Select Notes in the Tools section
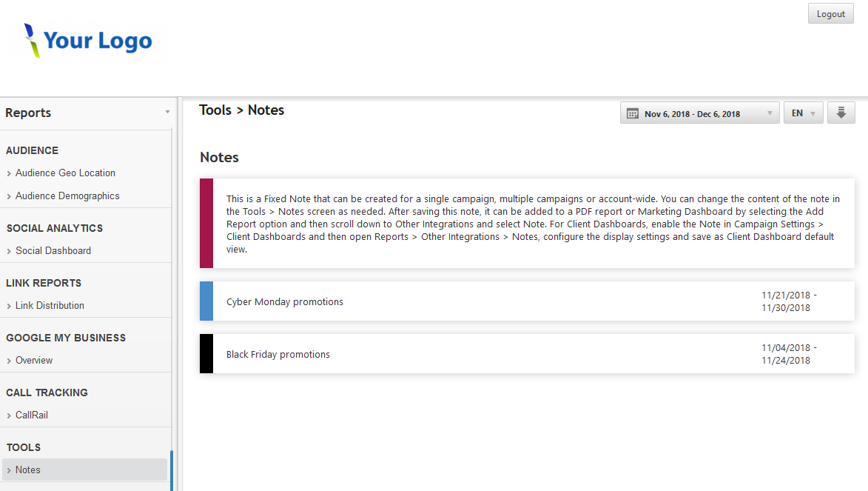Viewport: 868px width, 491px height. [x=28, y=470]
